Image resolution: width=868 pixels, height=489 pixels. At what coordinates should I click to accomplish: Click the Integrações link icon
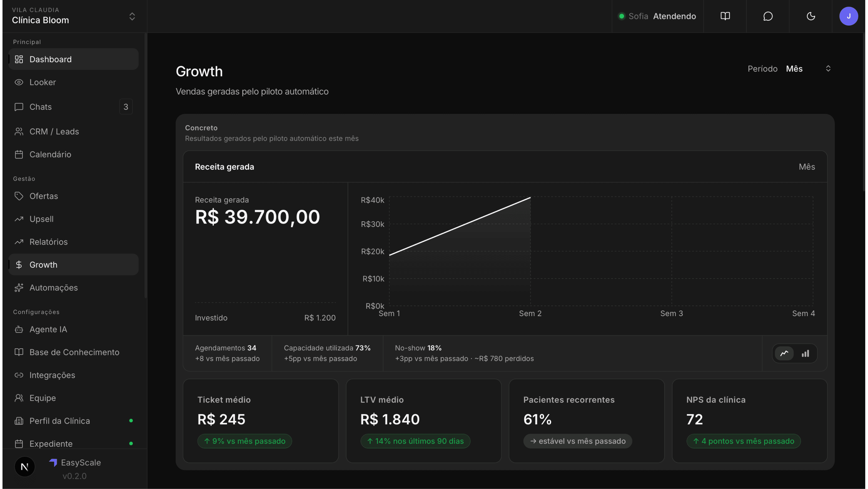tap(19, 375)
